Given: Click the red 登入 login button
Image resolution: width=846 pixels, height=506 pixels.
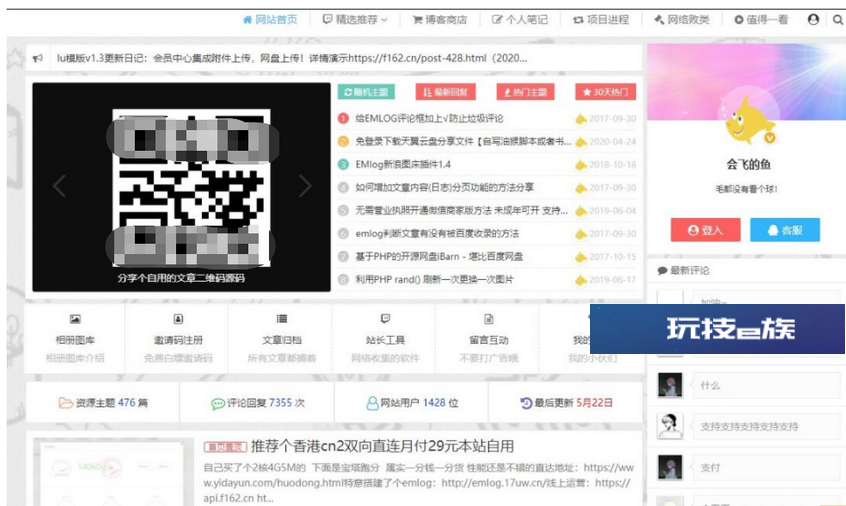Looking at the screenshot, I should [705, 230].
